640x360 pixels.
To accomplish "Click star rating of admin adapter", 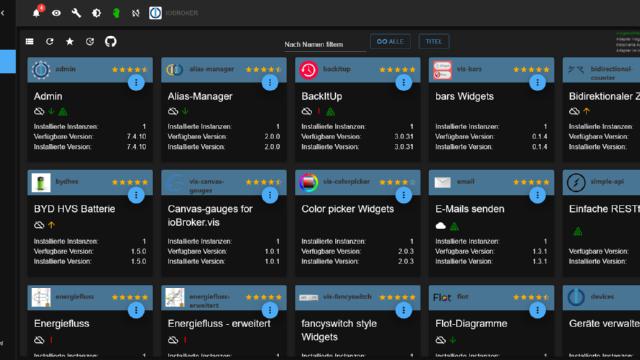I will [130, 70].
